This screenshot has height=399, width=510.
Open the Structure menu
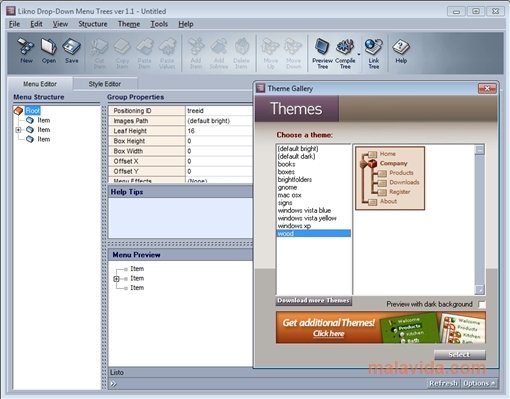(93, 24)
